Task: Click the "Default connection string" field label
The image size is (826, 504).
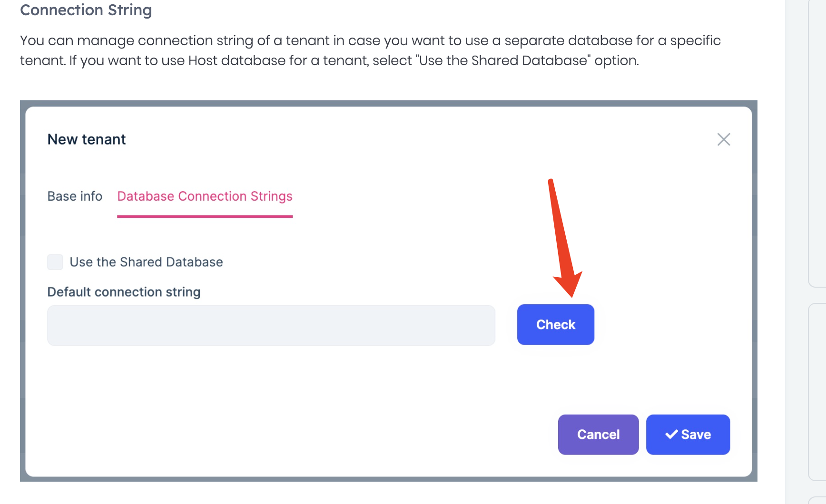Action: 124,292
